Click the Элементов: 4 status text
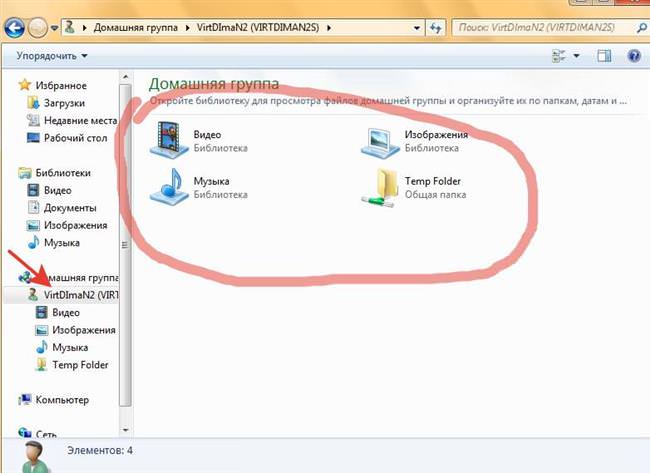Screen dimensions: 650x473 pos(100,450)
